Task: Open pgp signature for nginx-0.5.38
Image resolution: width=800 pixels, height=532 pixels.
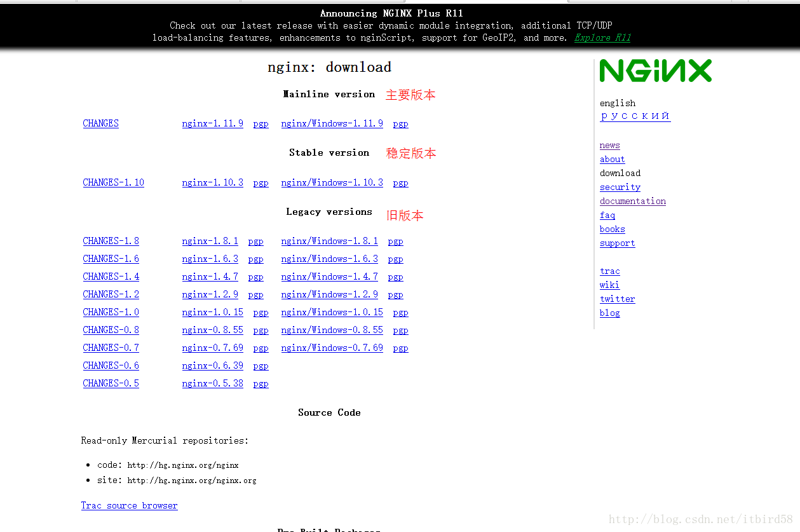Action: point(261,384)
